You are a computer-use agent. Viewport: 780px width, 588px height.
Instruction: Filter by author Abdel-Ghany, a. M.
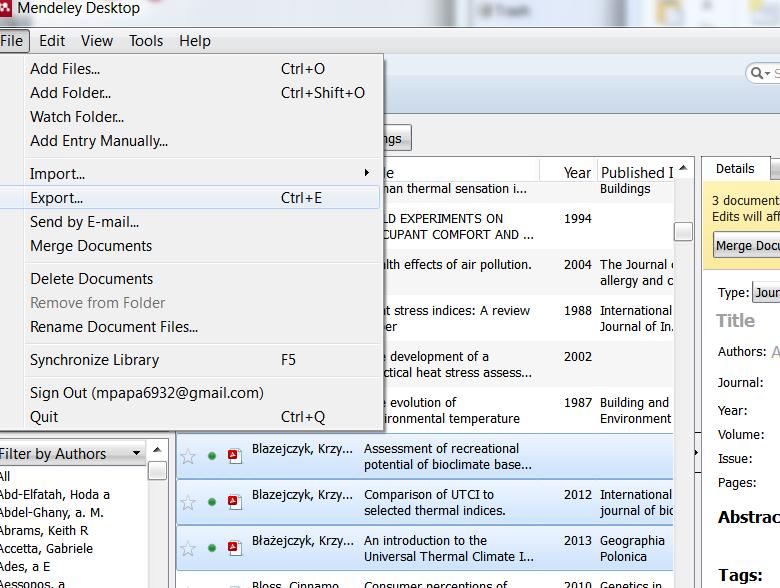point(73,512)
